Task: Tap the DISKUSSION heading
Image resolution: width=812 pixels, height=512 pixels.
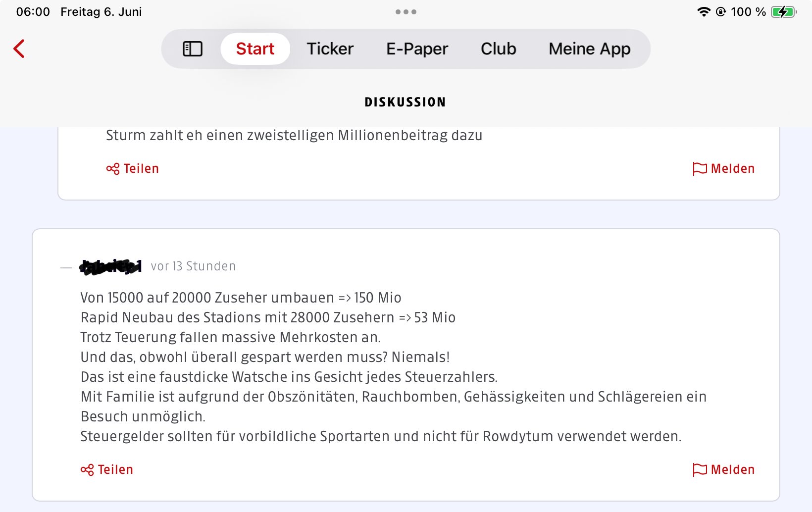Action: point(405,102)
